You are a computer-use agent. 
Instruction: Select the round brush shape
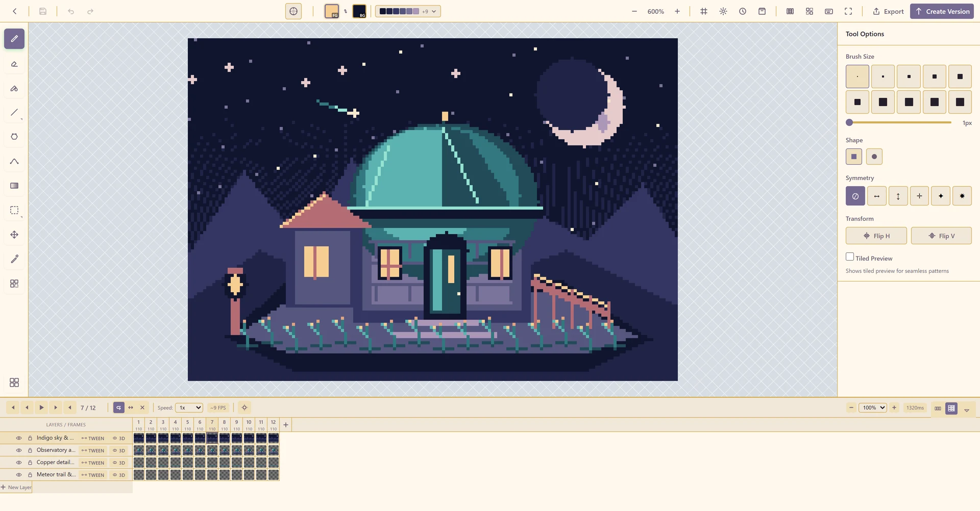pos(874,157)
